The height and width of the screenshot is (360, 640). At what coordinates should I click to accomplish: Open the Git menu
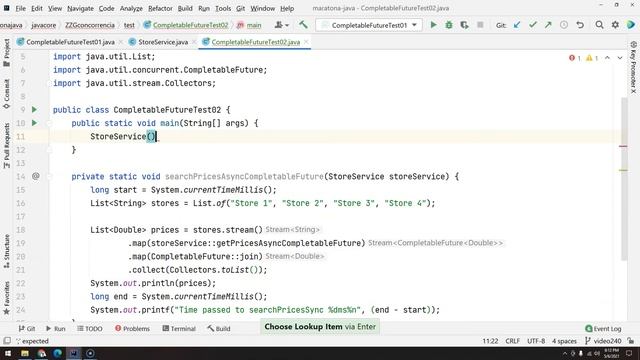coord(240,8)
